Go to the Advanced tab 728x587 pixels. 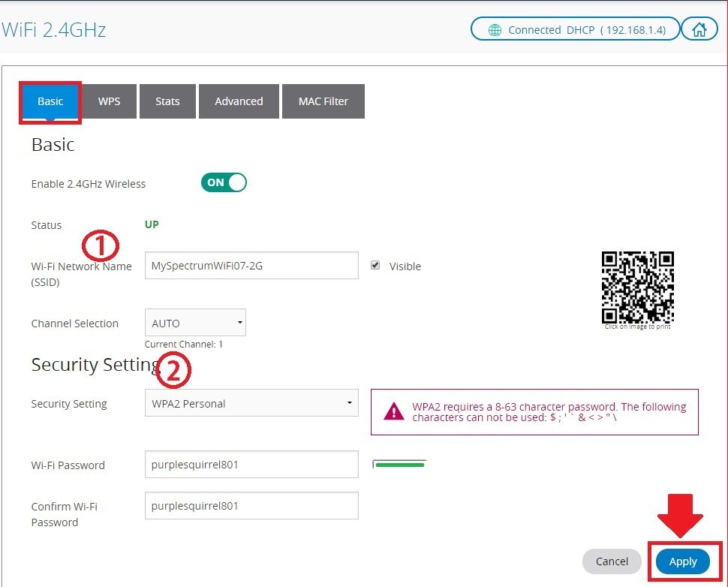coord(239,101)
